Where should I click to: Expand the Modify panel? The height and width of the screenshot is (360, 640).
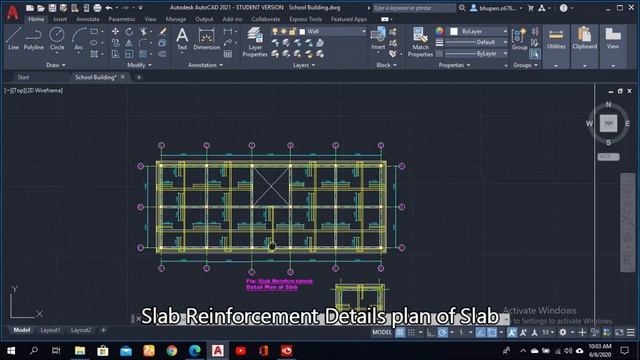tap(139, 65)
